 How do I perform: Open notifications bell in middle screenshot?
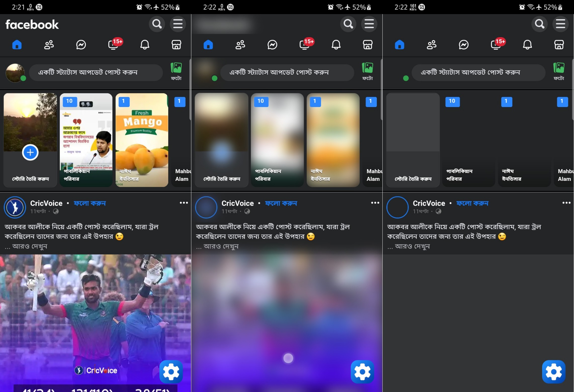click(336, 45)
